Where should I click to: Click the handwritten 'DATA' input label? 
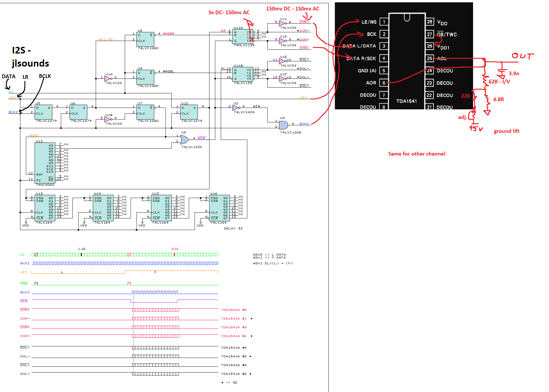point(8,76)
